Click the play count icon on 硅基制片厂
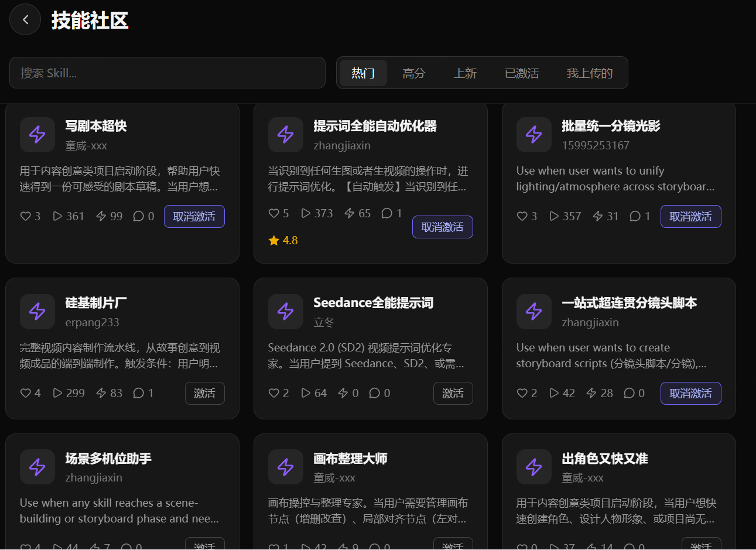 point(59,392)
